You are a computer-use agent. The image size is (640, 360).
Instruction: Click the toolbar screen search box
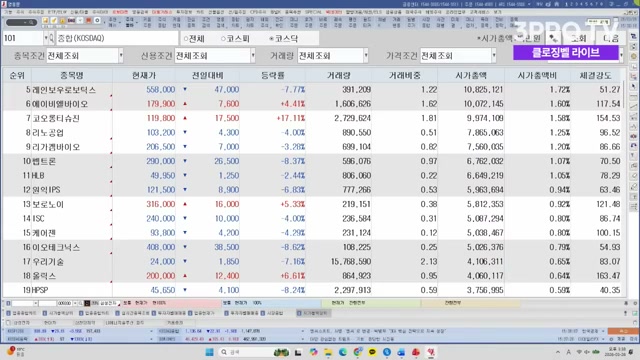(21, 22)
